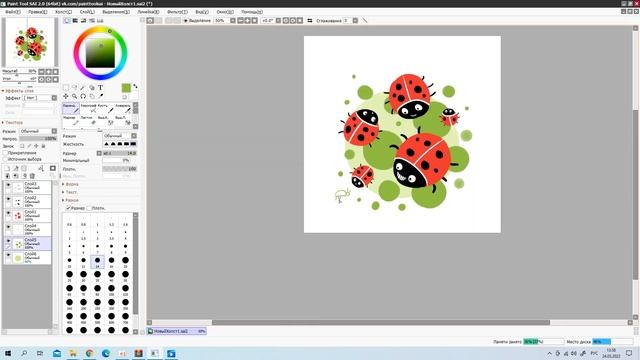Image resolution: width=640 pixels, height=360 pixels.
Task: Open the Холст menu
Action: tap(63, 12)
